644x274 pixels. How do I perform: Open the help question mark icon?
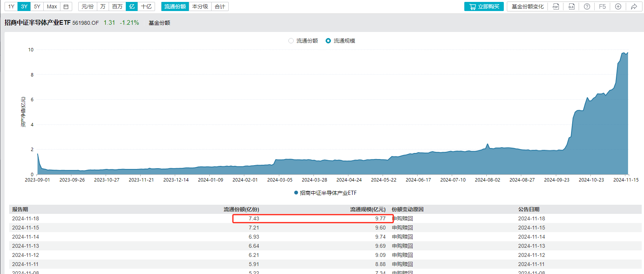tap(587, 6)
